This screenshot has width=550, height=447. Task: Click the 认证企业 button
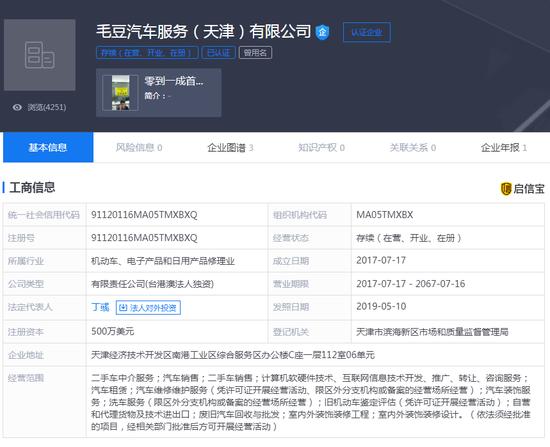[367, 32]
